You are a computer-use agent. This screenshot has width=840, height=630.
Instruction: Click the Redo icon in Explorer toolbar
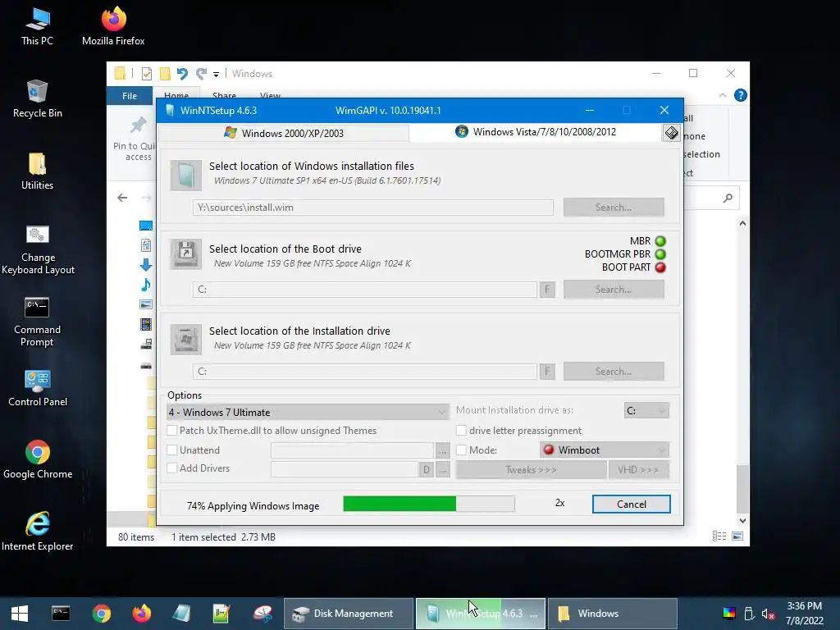tap(202, 73)
